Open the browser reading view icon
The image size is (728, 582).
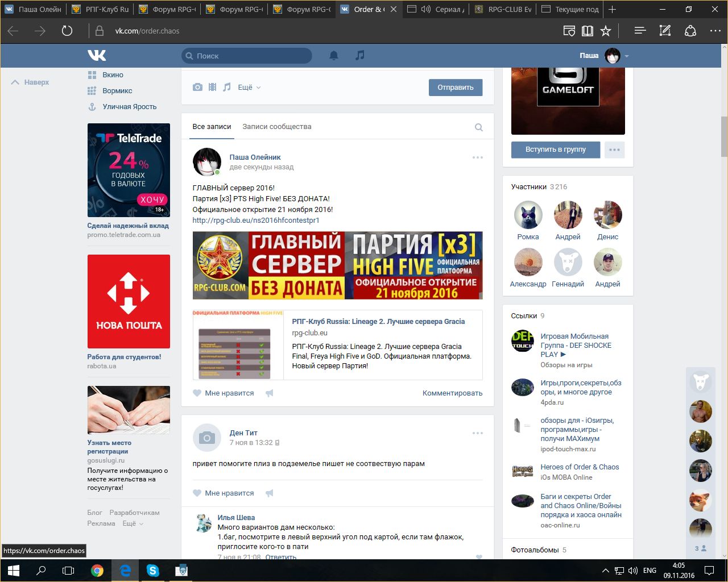click(588, 31)
